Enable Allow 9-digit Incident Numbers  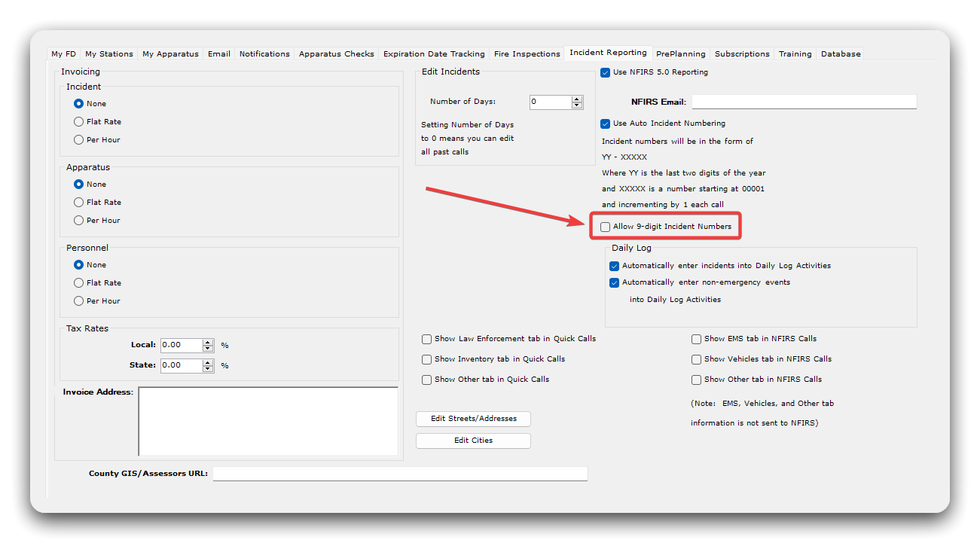pos(606,227)
